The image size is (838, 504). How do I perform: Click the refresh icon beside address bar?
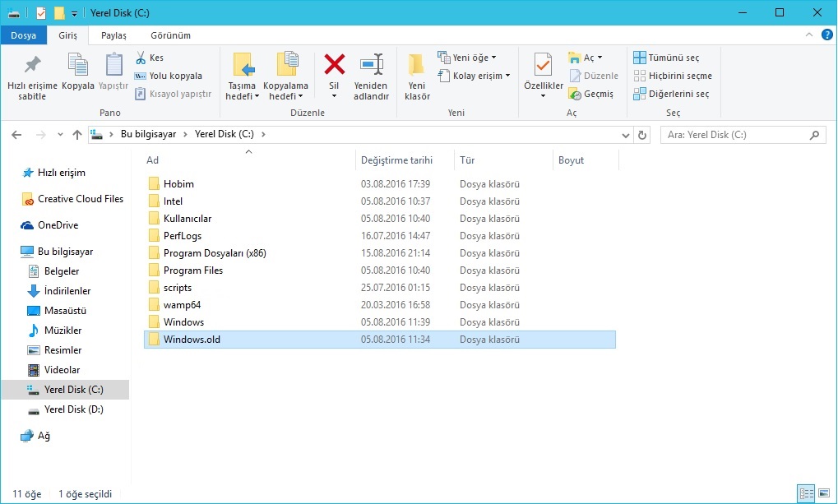(642, 135)
